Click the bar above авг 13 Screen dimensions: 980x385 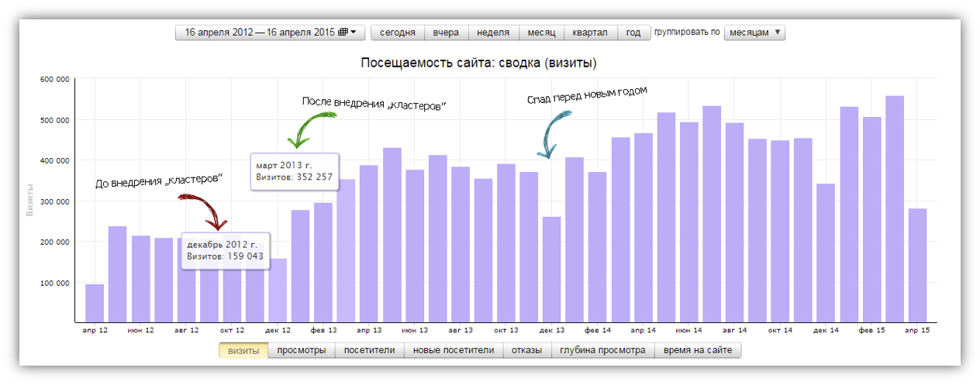click(x=461, y=245)
